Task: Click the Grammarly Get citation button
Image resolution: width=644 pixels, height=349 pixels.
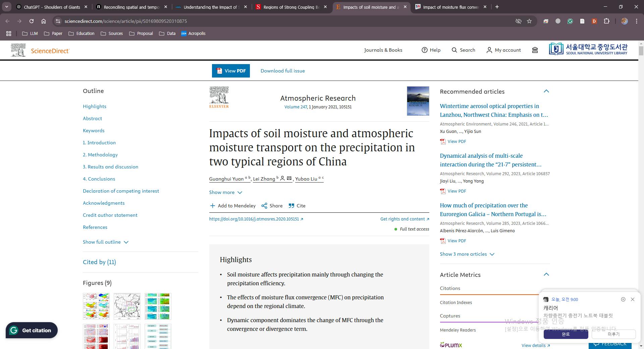Action: [32, 330]
